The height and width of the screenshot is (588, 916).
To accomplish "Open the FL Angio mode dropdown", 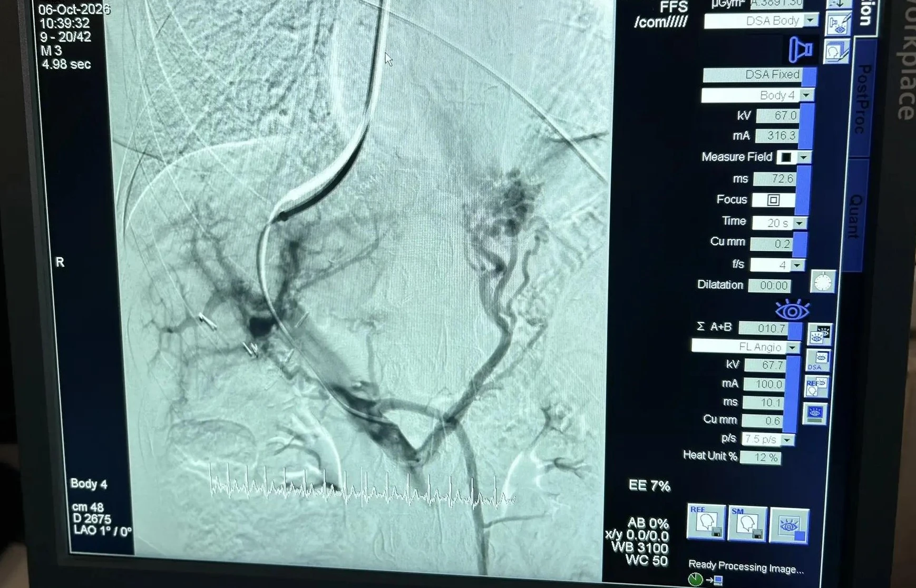I will (x=792, y=347).
